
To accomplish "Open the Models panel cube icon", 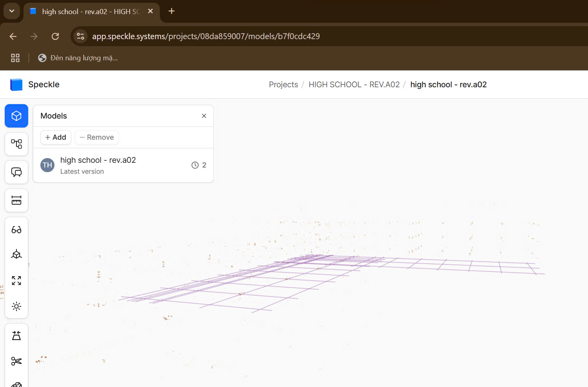I will pyautogui.click(x=16, y=116).
